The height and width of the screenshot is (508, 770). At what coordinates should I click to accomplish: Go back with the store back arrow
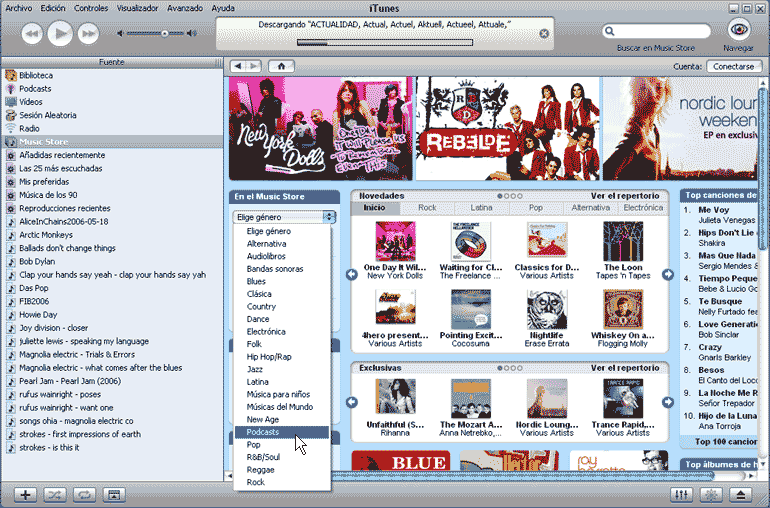point(238,66)
